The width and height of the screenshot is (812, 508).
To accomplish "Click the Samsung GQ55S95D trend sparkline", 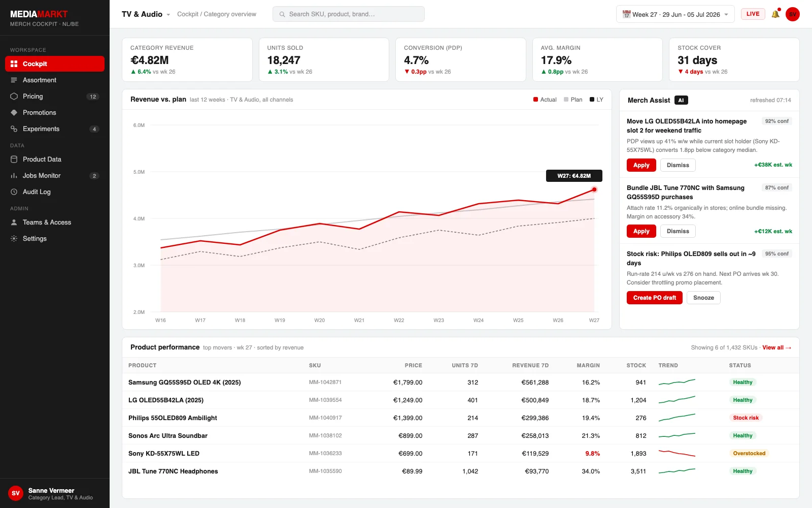I will pyautogui.click(x=677, y=382).
